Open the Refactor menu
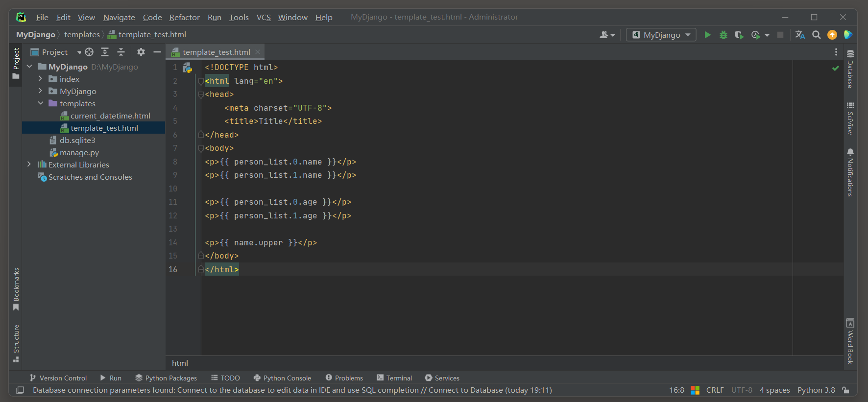868x402 pixels. click(x=184, y=17)
